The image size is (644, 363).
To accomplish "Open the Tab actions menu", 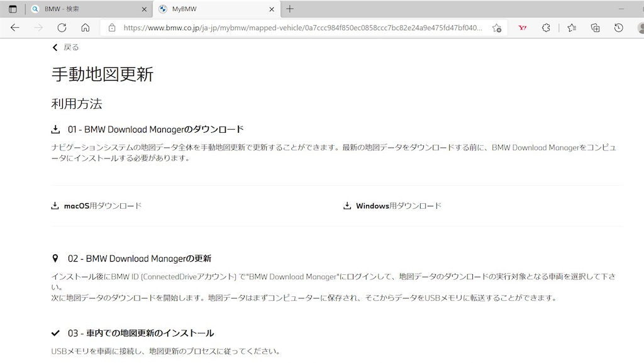I will click(13, 9).
